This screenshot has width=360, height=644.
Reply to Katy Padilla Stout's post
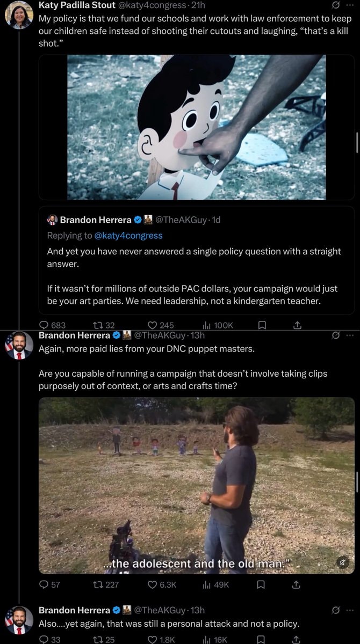[x=53, y=325]
